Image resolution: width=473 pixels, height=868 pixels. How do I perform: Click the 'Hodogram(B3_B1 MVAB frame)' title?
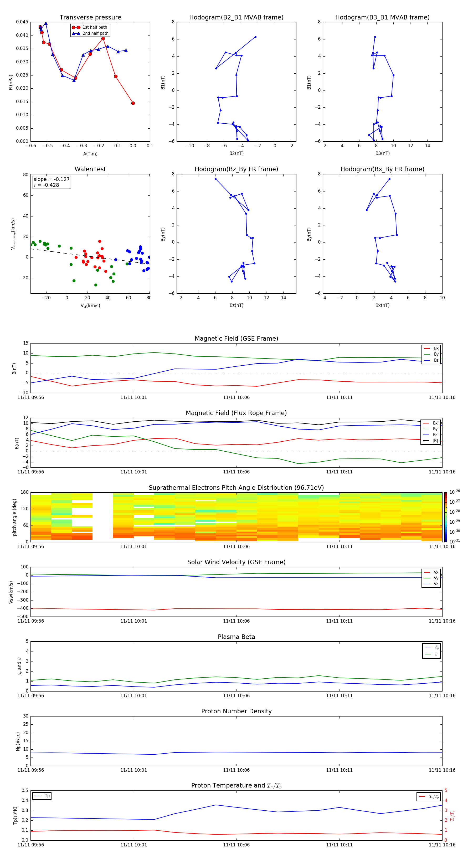382,17
